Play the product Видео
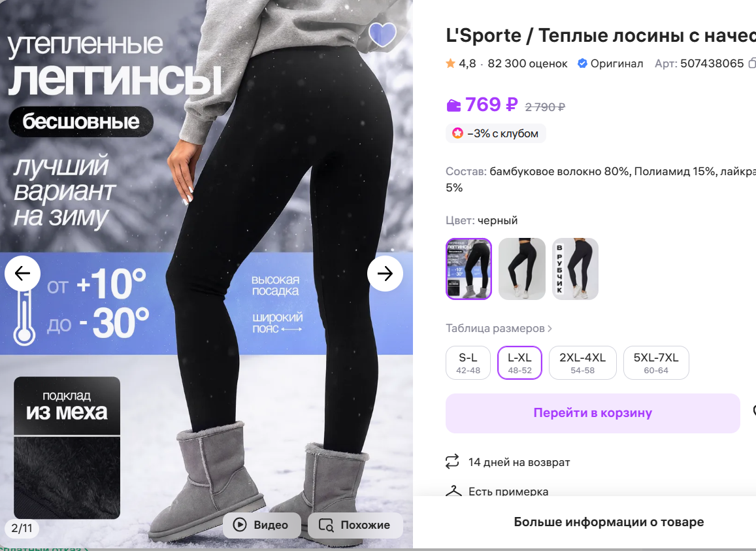Viewport: 756px width, 551px height. (262, 525)
